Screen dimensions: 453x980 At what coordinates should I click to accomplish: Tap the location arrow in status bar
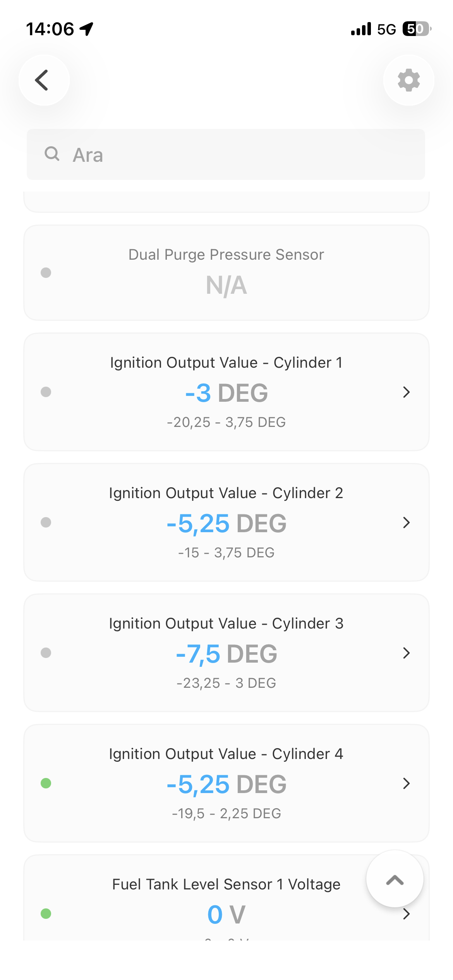point(87,29)
